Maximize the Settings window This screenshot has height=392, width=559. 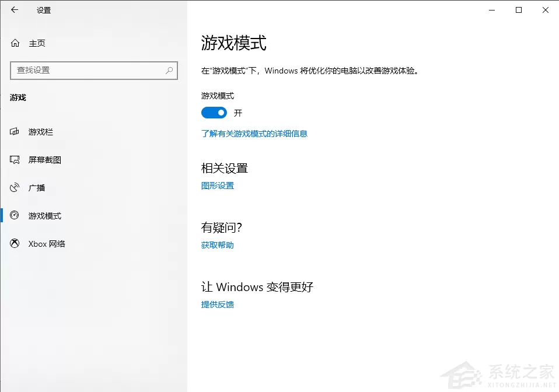pyautogui.click(x=519, y=10)
